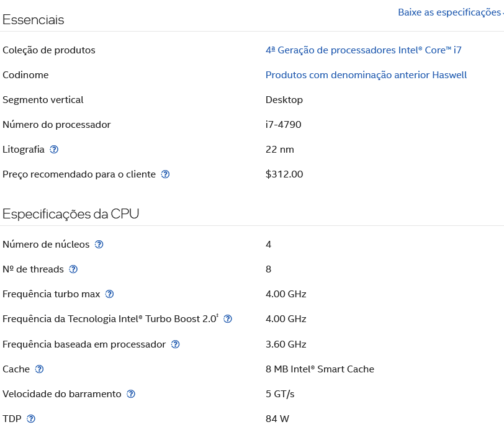Click the 8 MB Intel Smart Cache value
504x445 pixels.
pyautogui.click(x=320, y=369)
